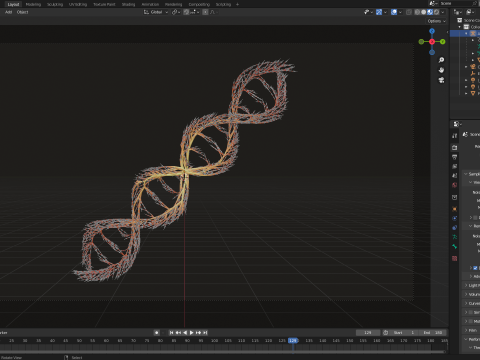Open the Object properties tab icon
480x360 pixels.
point(455,209)
